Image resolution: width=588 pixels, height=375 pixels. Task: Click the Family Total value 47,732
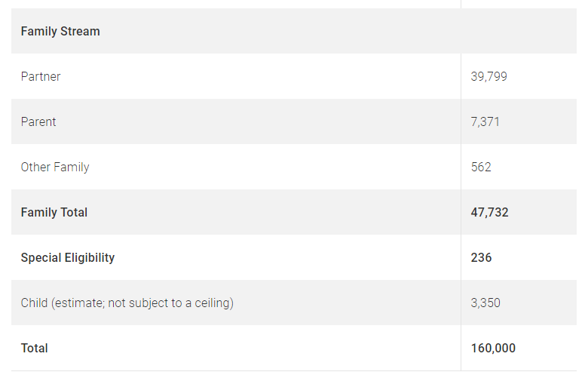tap(489, 213)
